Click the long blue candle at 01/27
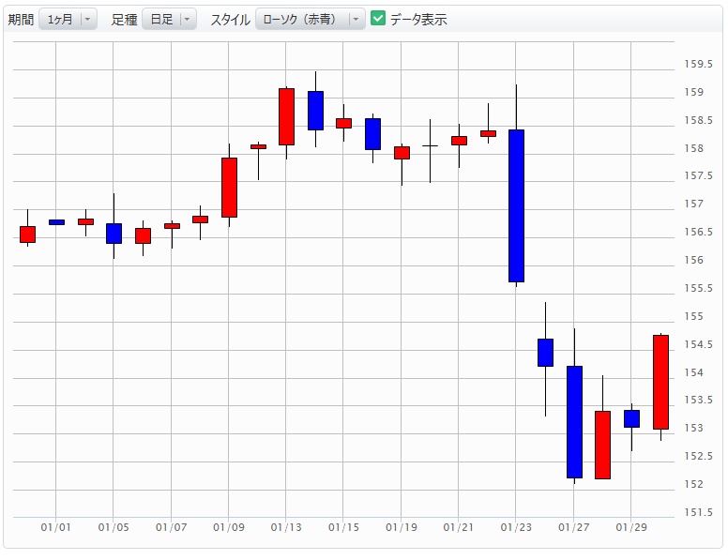This screenshot has height=560, width=728. (x=574, y=422)
